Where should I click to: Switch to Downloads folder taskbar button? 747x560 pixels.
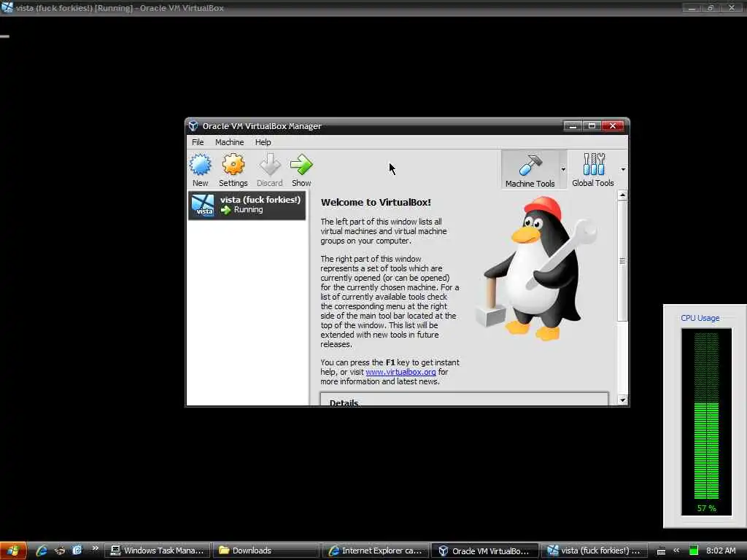pyautogui.click(x=265, y=551)
